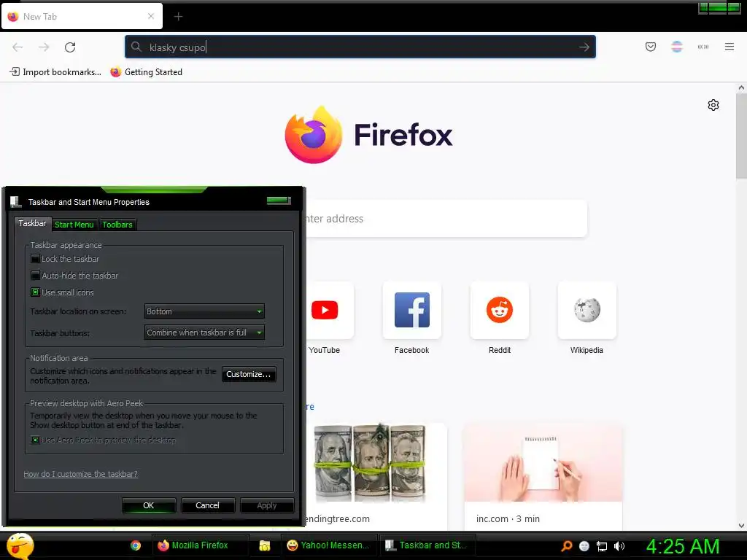The image size is (747, 560).
Task: Click the Firefox logo on page
Action: (314, 135)
